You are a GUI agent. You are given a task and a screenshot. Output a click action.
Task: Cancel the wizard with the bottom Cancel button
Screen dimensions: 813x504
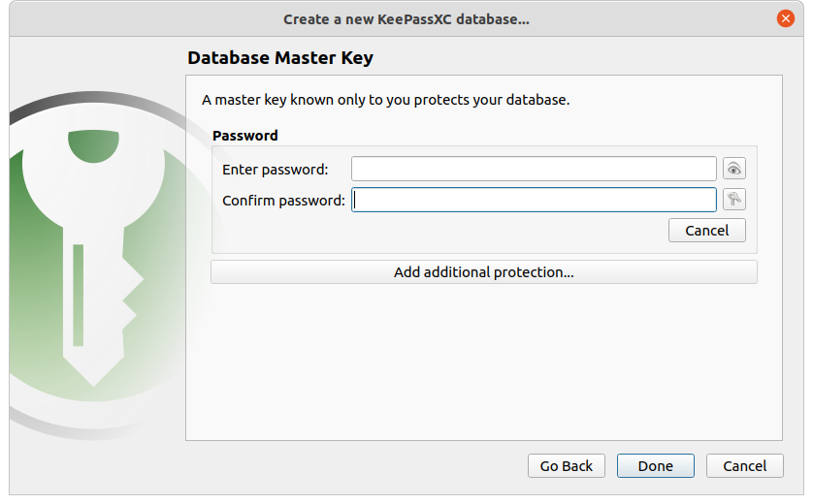tap(744, 466)
